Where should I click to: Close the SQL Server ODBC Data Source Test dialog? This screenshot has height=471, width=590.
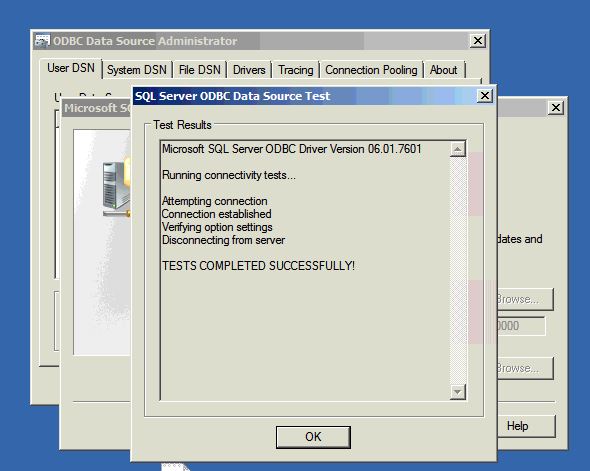[x=485, y=96]
